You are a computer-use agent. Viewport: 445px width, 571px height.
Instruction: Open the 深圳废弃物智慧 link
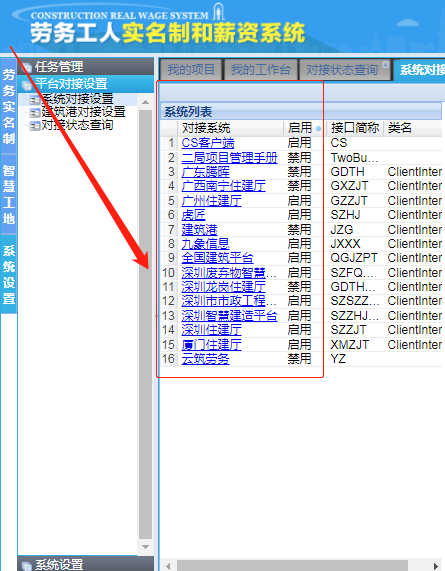(229, 273)
